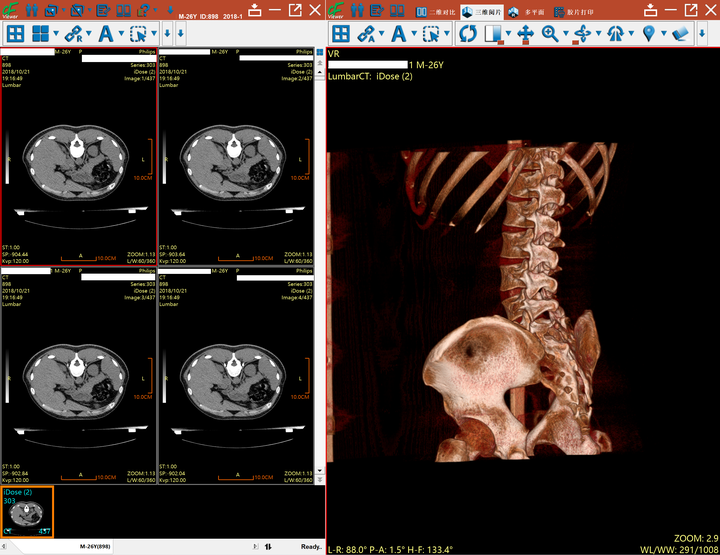720x555 pixels.
Task: Click the view orientation icon
Action: (616, 34)
